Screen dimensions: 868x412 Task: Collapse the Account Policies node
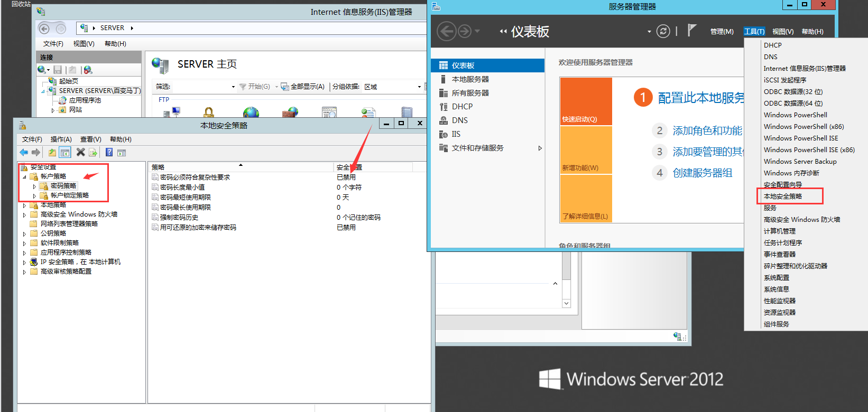(24, 176)
